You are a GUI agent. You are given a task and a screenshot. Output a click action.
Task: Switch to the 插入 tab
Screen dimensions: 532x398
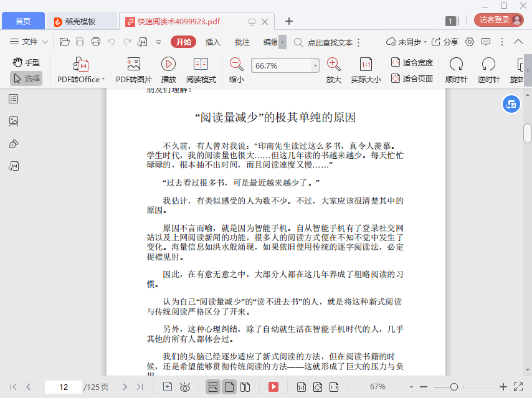[212, 42]
